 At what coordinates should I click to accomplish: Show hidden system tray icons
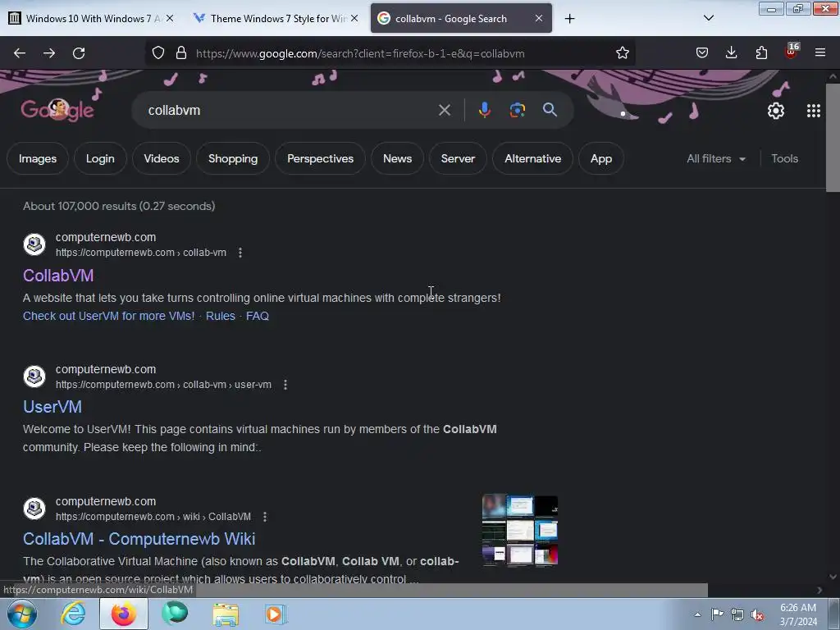(x=697, y=614)
